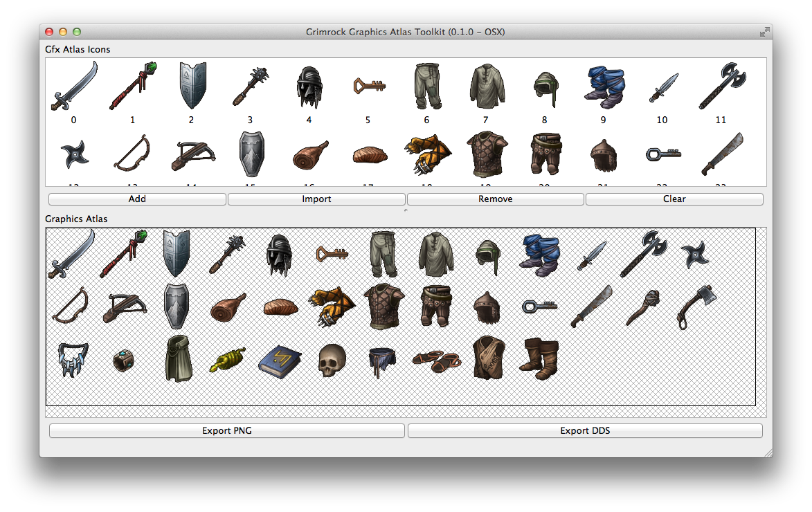Click the Add button
Image resolution: width=812 pixels, height=512 pixels.
click(x=137, y=199)
